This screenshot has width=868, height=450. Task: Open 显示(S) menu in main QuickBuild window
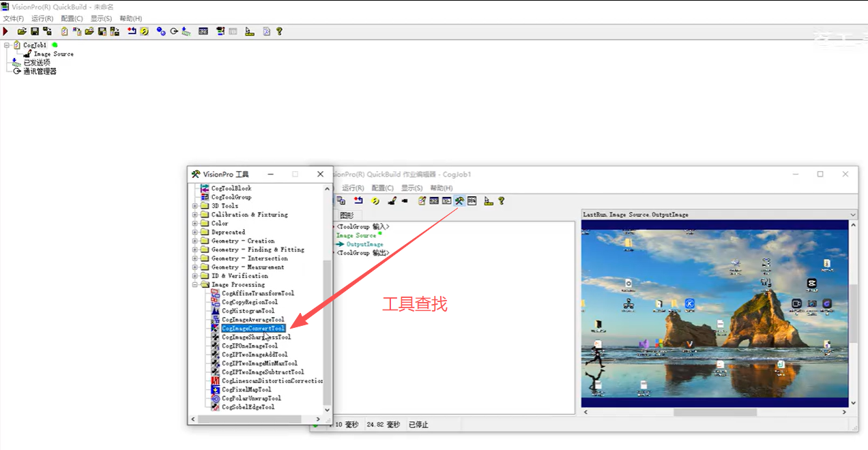[102, 18]
